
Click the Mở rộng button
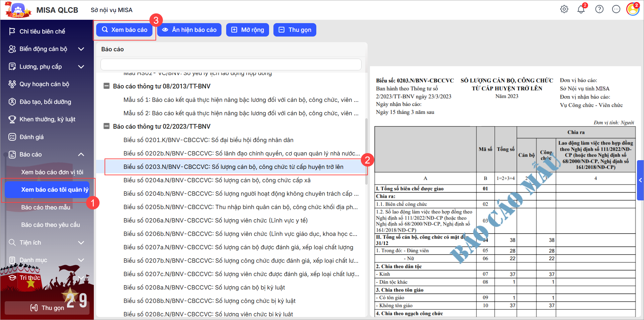(x=248, y=30)
